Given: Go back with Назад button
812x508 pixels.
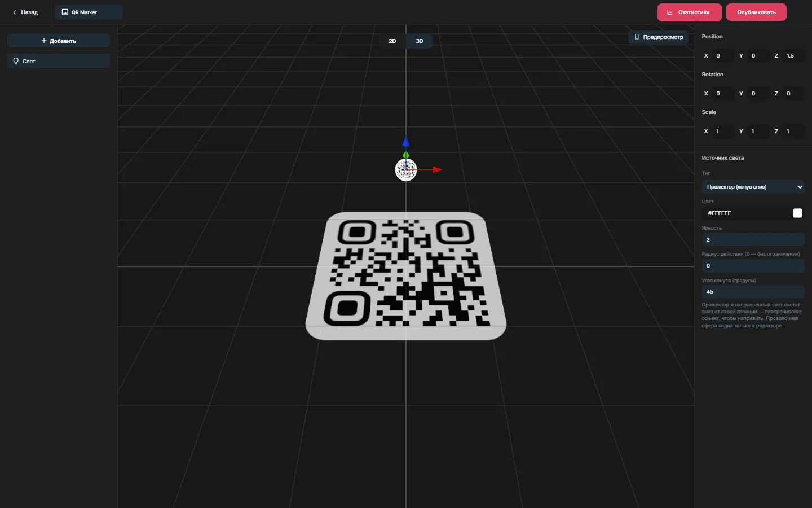Looking at the screenshot, I should pos(25,12).
